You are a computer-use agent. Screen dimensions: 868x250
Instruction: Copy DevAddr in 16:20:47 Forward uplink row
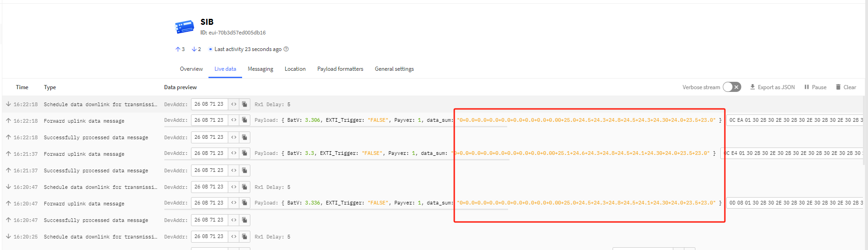click(x=245, y=203)
